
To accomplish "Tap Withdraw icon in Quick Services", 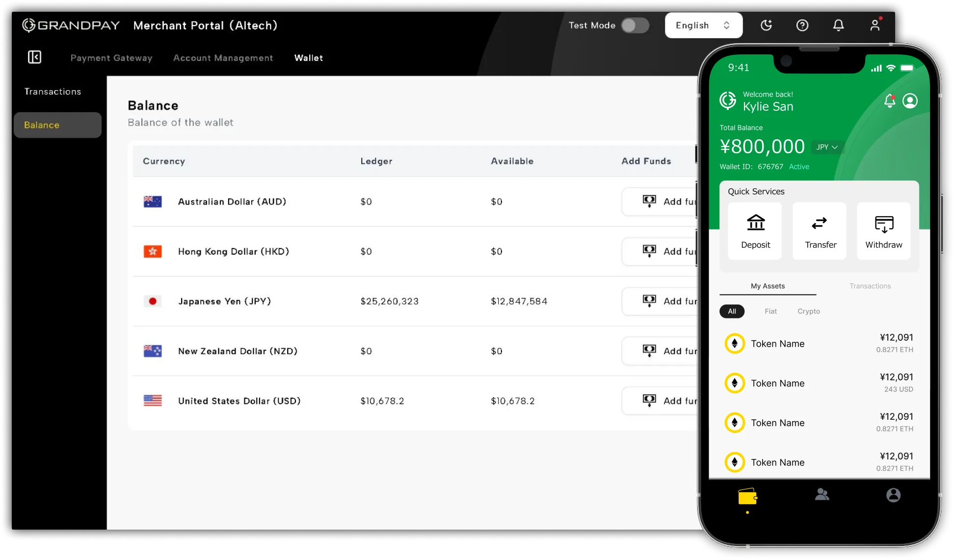I will (x=884, y=224).
